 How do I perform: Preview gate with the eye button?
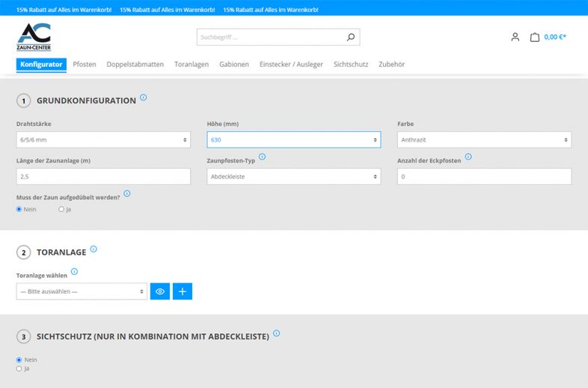click(x=160, y=291)
